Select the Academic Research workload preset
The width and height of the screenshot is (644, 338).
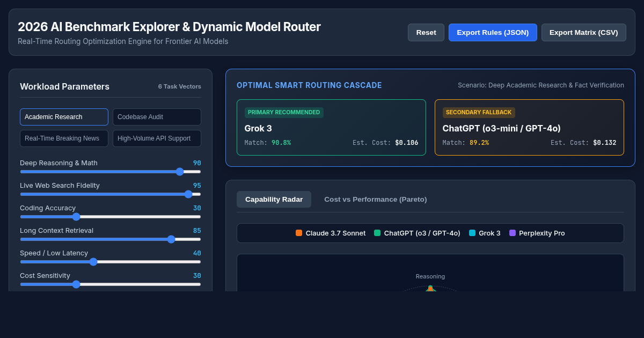[x=64, y=117]
